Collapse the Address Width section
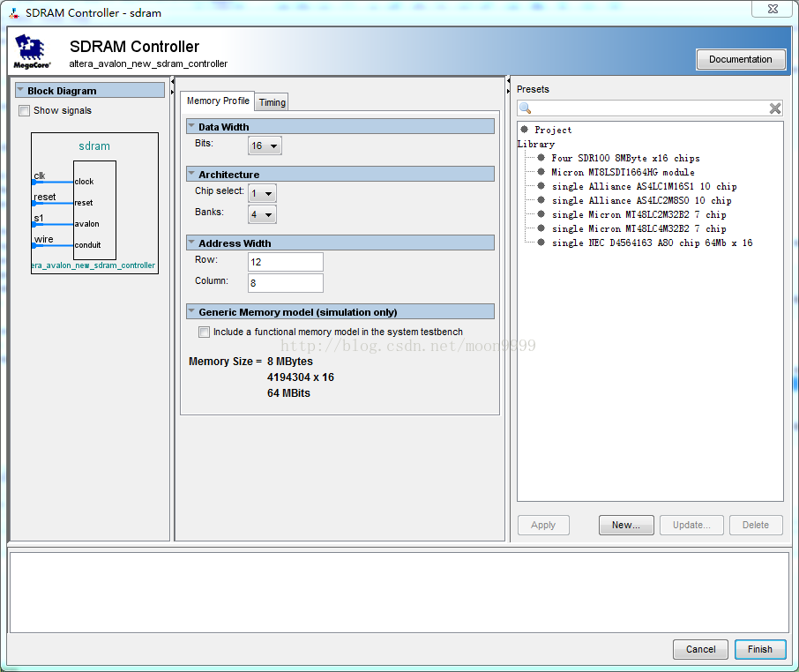This screenshot has height=672, width=799. 191,242
